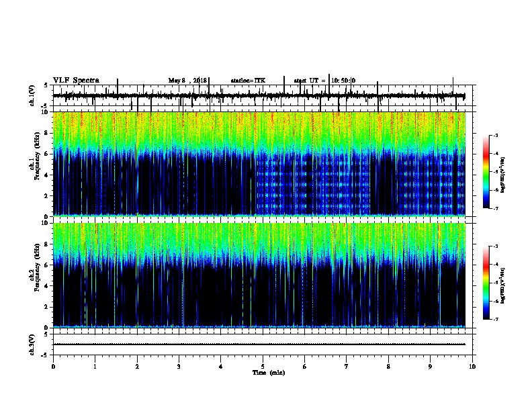Click the start UT = 10:50:0 text
532x411 pixels.
[324, 81]
